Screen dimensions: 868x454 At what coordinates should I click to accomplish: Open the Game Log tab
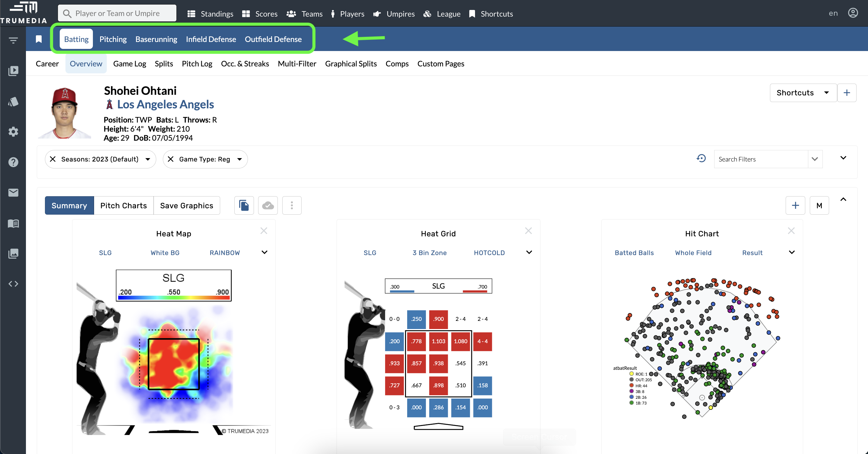click(129, 64)
